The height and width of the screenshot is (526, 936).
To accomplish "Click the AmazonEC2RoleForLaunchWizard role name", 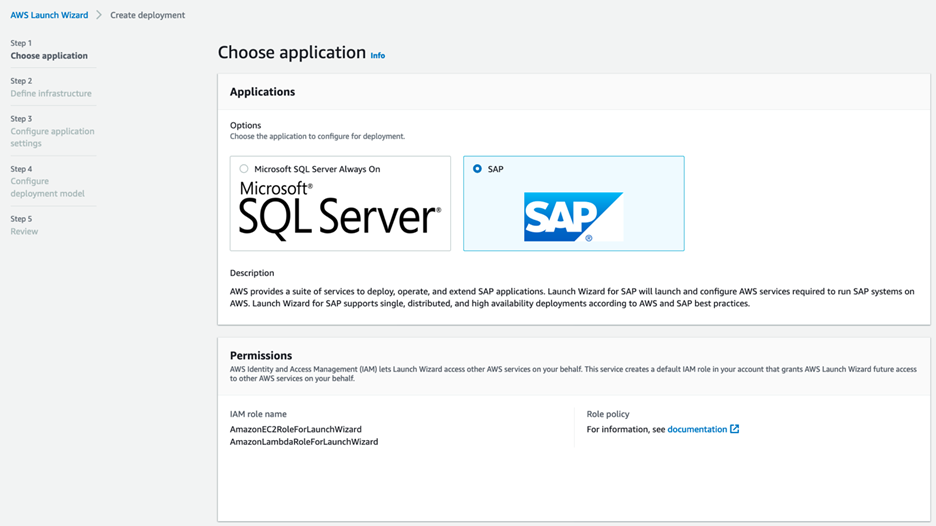I will [296, 429].
